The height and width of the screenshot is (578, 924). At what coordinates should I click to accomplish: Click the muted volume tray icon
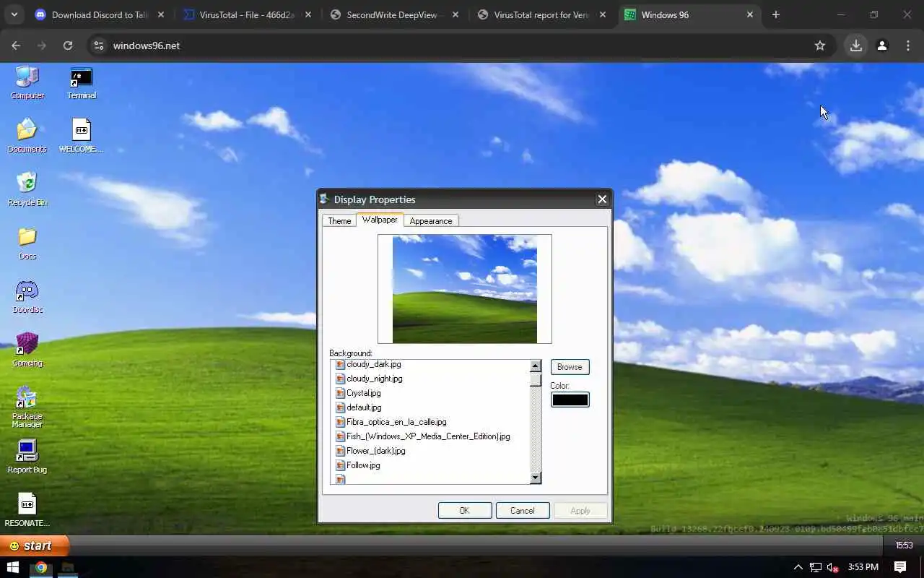832,567
